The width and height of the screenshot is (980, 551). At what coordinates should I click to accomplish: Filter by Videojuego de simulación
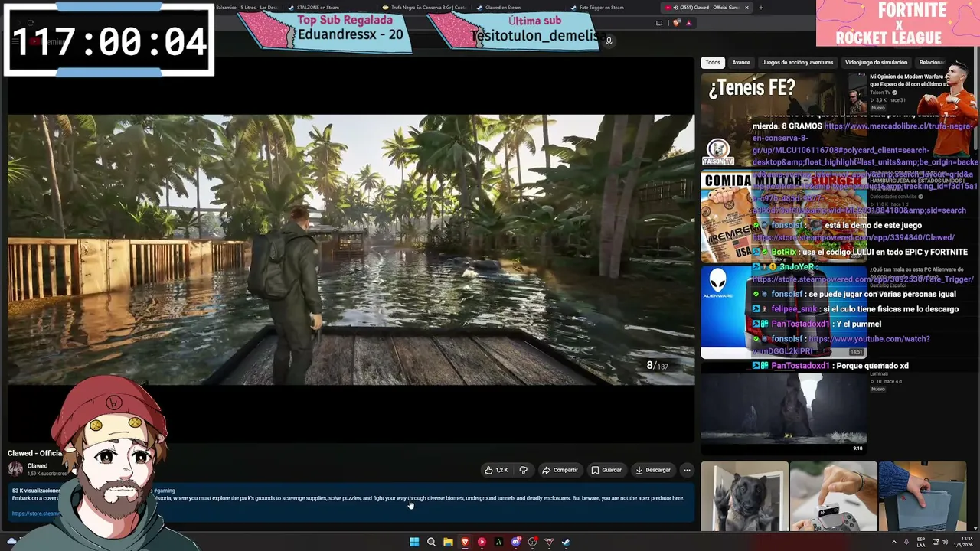tap(877, 63)
